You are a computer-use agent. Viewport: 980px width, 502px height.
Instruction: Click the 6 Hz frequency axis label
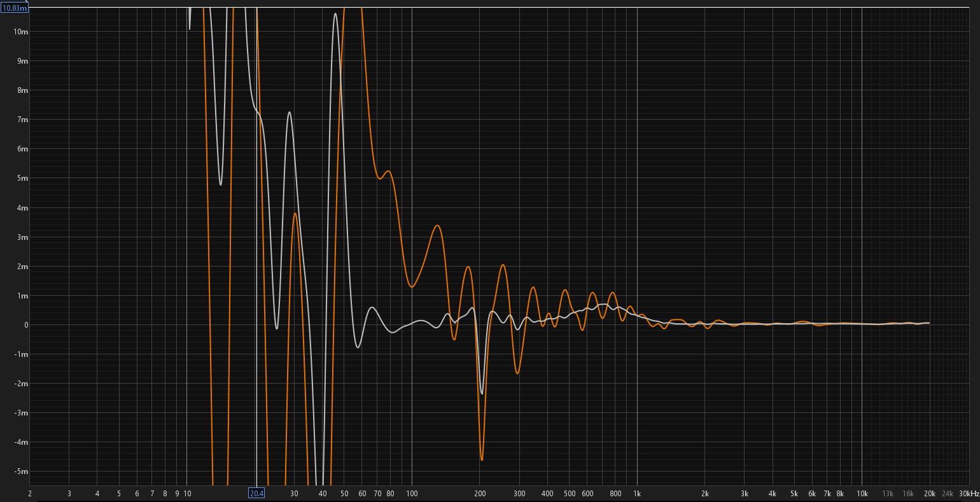pyautogui.click(x=137, y=494)
